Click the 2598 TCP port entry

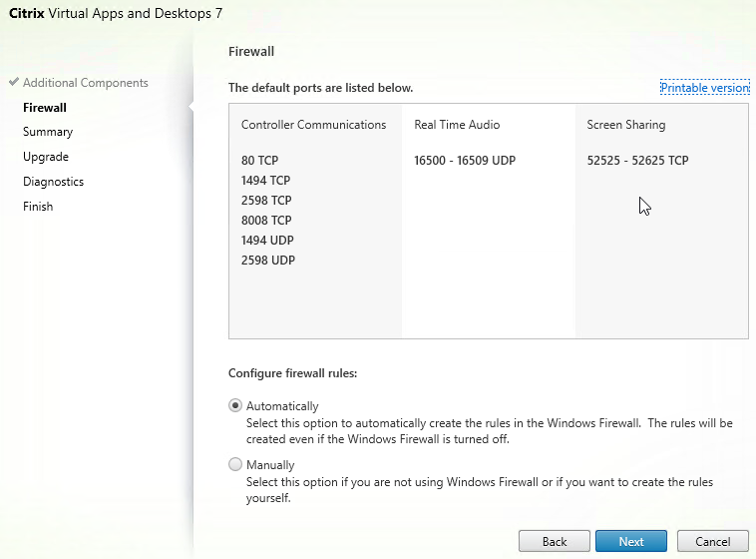[266, 201]
